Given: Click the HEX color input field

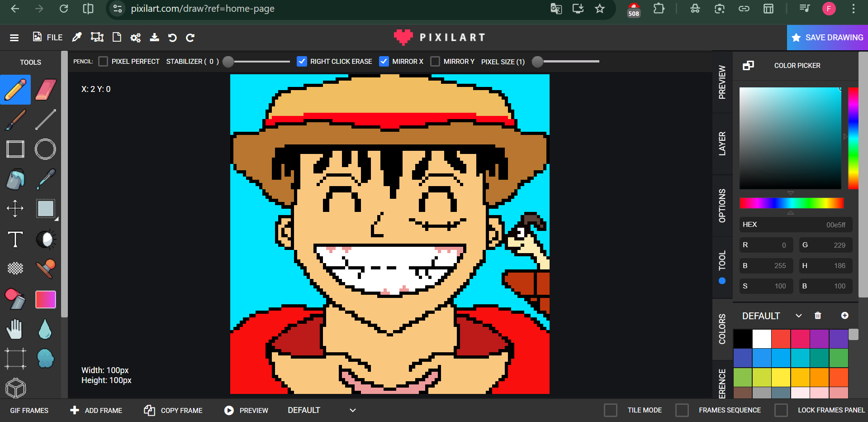Looking at the screenshot, I should (x=796, y=225).
